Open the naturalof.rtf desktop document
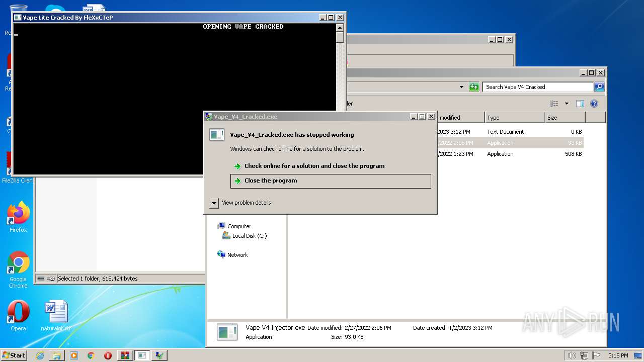The width and height of the screenshot is (644, 362). pyautogui.click(x=56, y=316)
